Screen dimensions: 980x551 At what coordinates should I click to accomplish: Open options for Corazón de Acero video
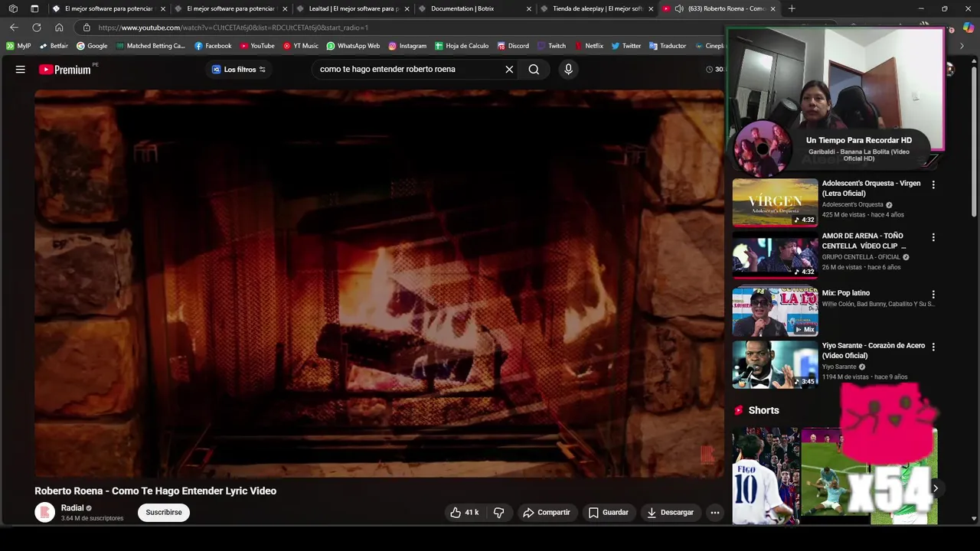click(x=933, y=346)
